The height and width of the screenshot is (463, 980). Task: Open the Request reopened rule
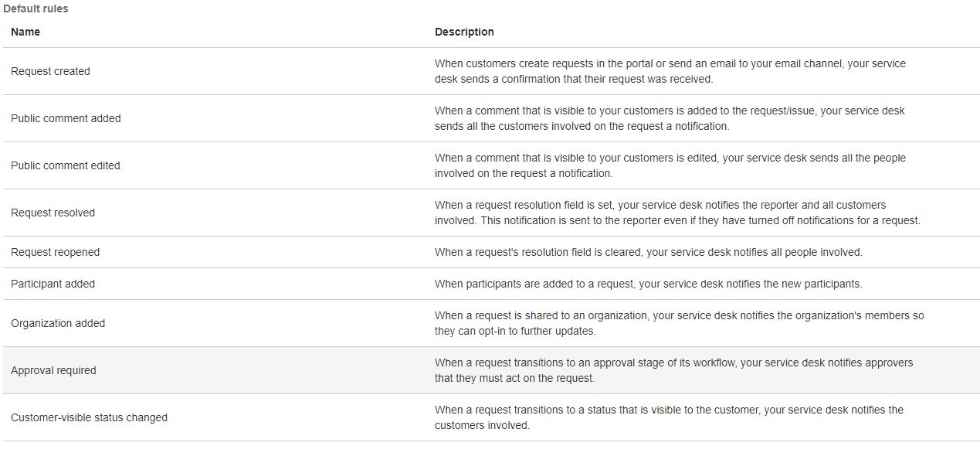coord(53,252)
